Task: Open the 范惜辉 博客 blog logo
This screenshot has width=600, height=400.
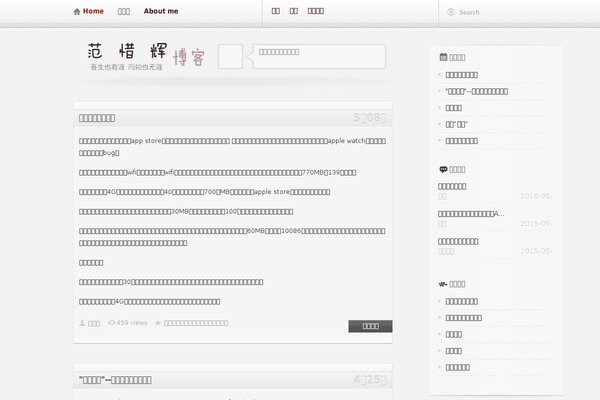Action: click(146, 56)
